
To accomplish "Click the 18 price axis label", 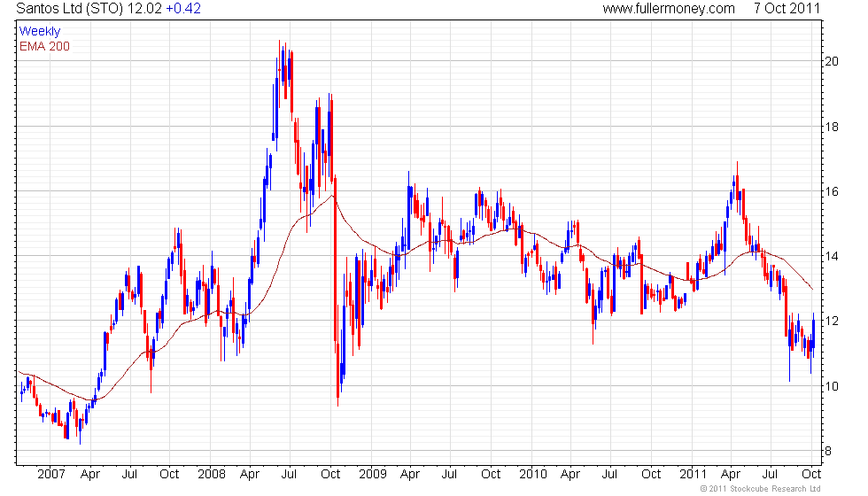I will (832, 127).
